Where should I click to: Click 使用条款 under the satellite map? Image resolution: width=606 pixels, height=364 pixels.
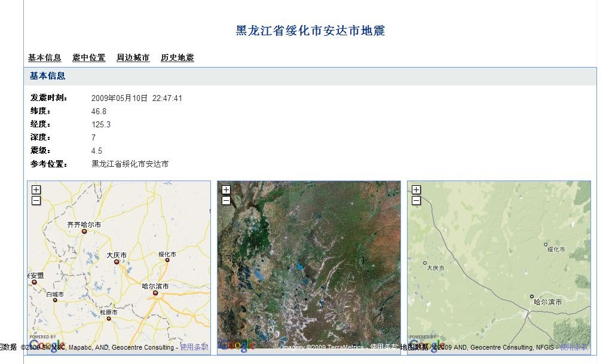[383, 347]
